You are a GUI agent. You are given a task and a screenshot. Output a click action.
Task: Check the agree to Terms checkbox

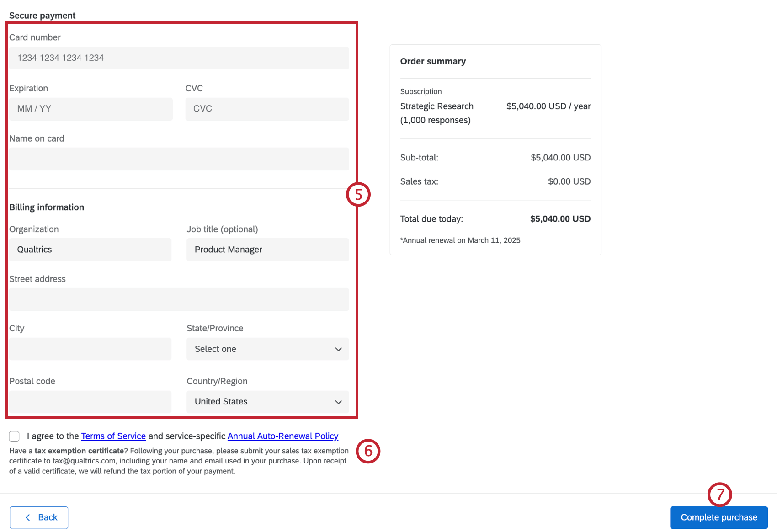(x=14, y=436)
